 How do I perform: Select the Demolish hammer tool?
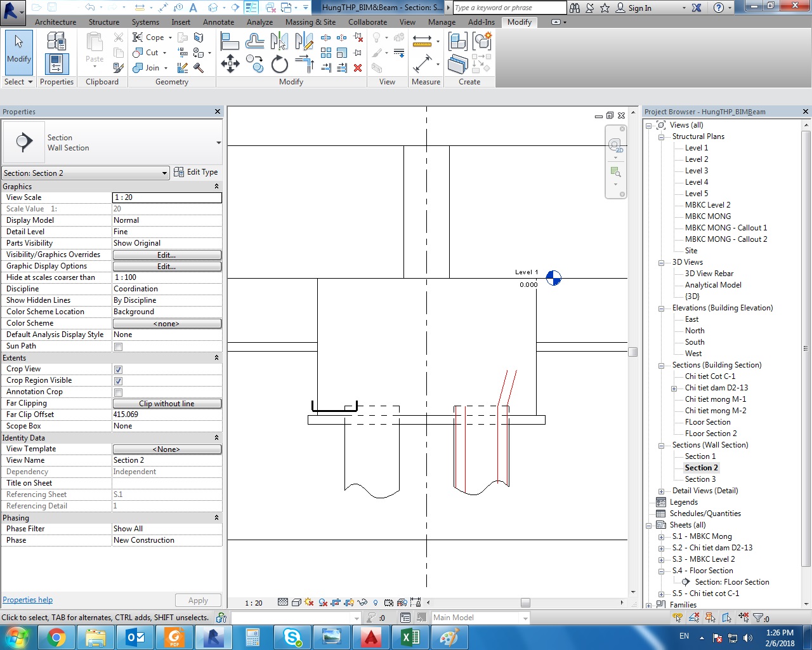coord(198,68)
